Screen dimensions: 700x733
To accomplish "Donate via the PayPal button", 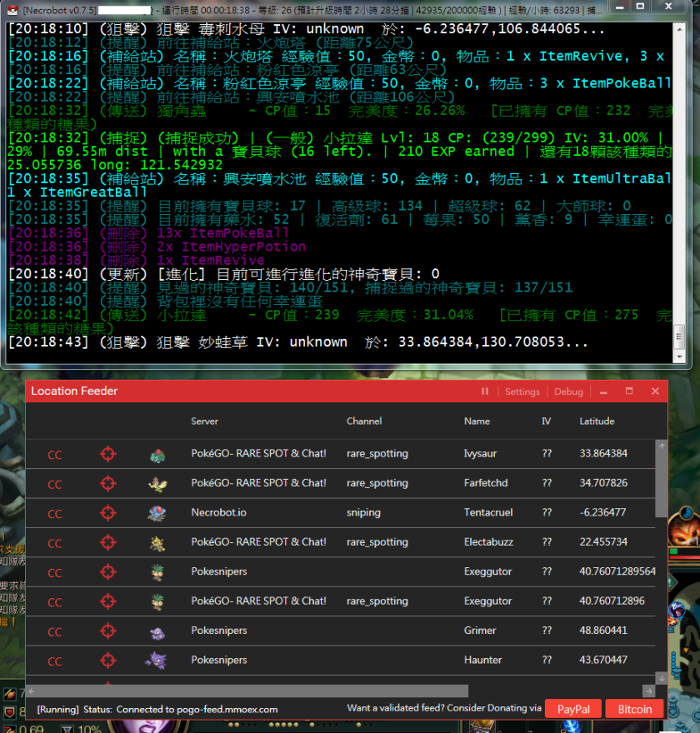I will [572, 709].
